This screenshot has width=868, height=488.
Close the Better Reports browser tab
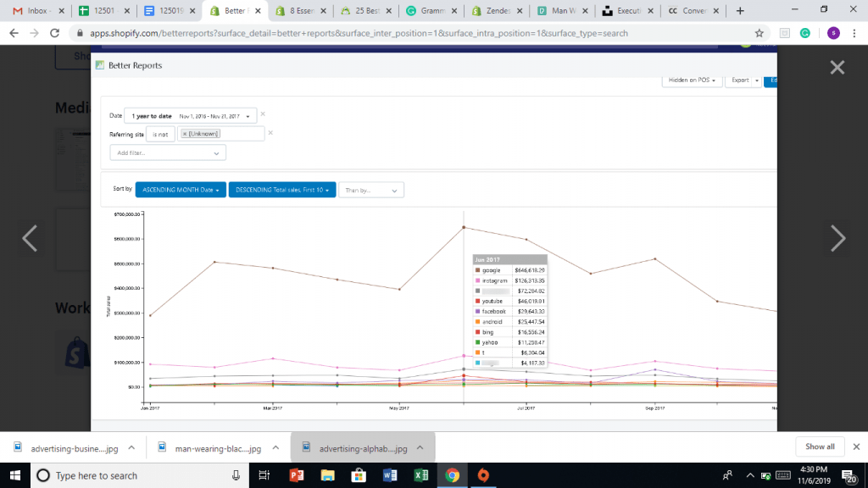point(258,10)
